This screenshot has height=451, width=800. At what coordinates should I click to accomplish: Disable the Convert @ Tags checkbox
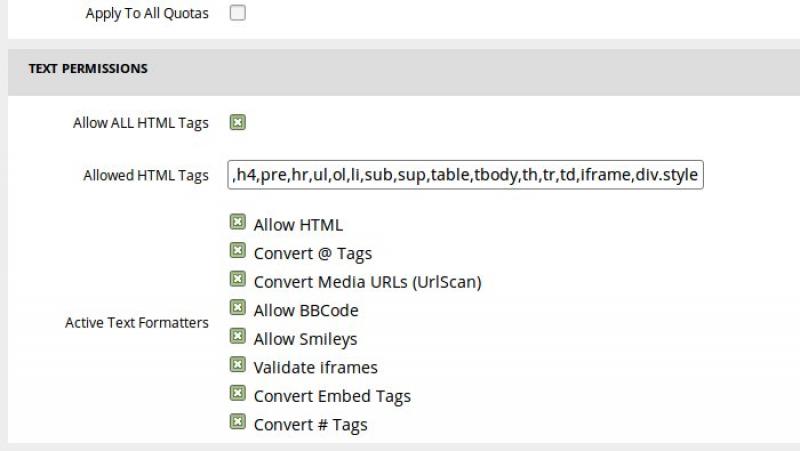(238, 251)
